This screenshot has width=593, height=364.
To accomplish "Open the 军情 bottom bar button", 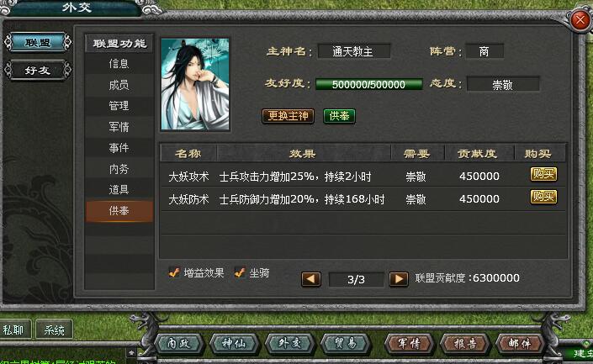I will 409,343.
